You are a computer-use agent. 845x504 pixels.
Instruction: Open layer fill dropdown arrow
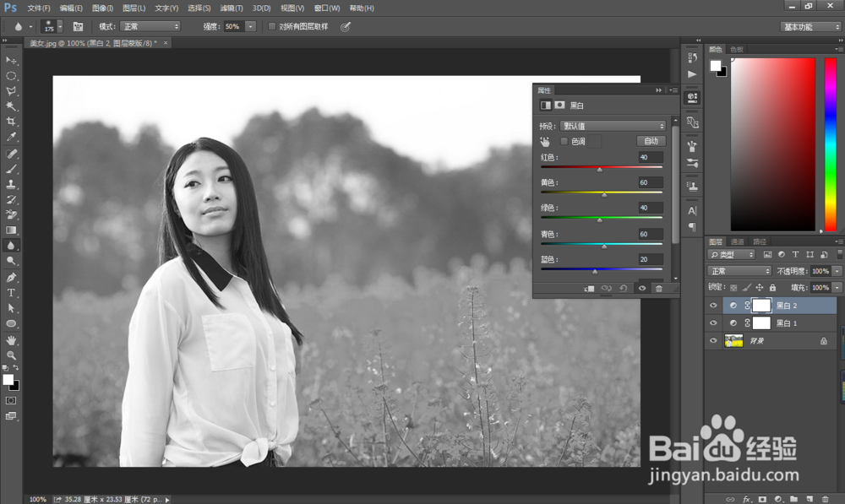pyautogui.click(x=837, y=288)
